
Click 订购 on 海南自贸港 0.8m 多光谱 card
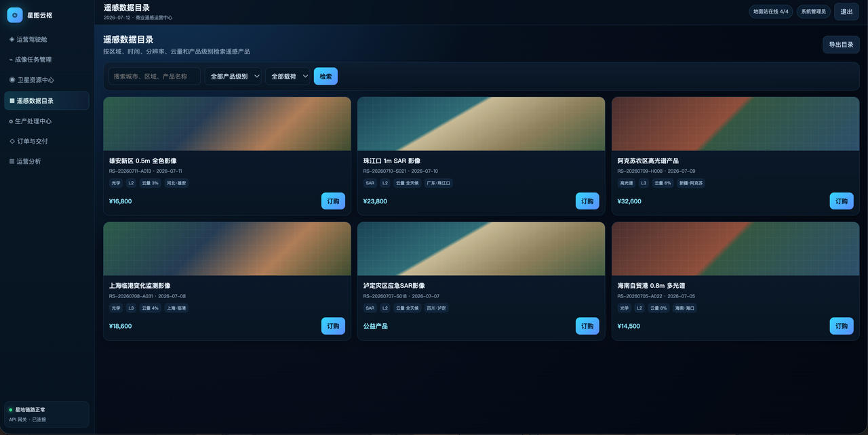(x=842, y=326)
